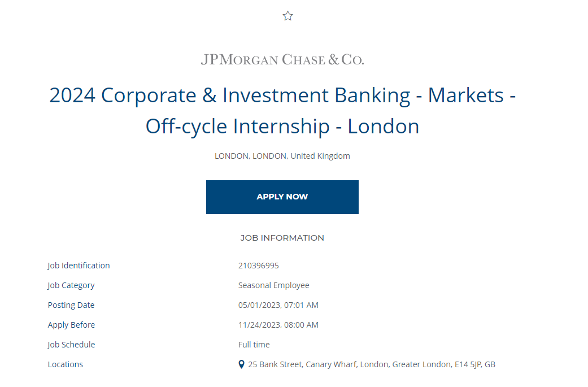Select the Full time value
This screenshot has width=588, height=387.
point(254,345)
